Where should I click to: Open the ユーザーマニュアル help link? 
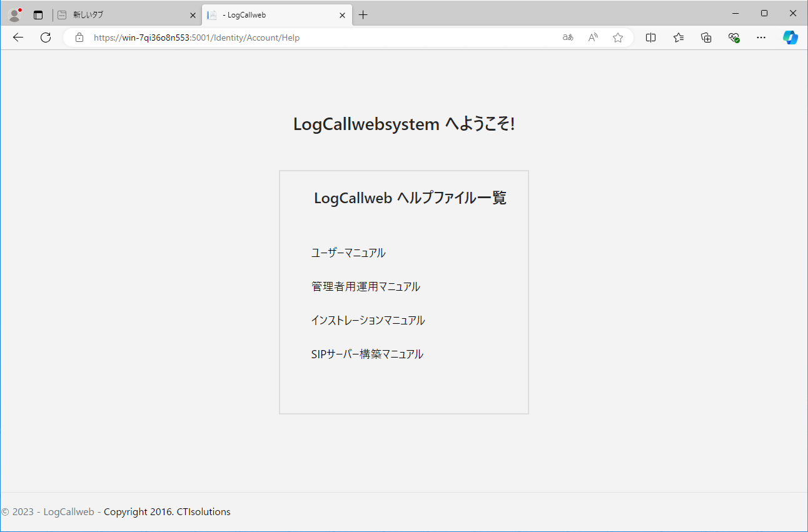[x=348, y=253]
